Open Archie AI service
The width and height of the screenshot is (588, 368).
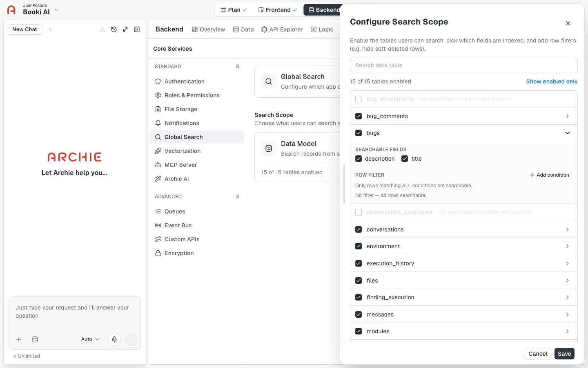coord(197,179)
